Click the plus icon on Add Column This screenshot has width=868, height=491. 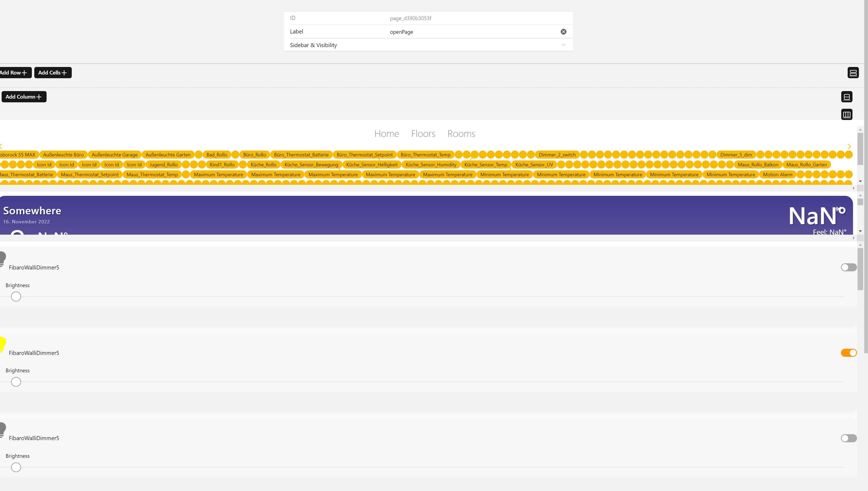39,97
